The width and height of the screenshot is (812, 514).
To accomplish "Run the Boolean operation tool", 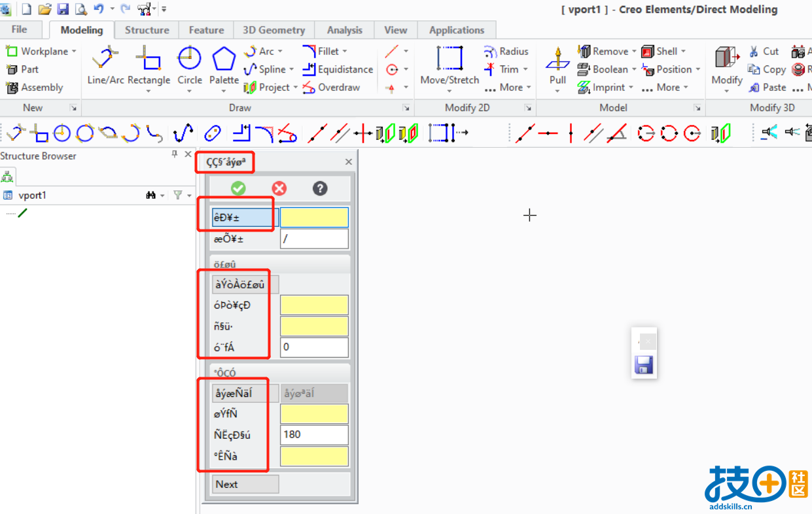I will 602,69.
